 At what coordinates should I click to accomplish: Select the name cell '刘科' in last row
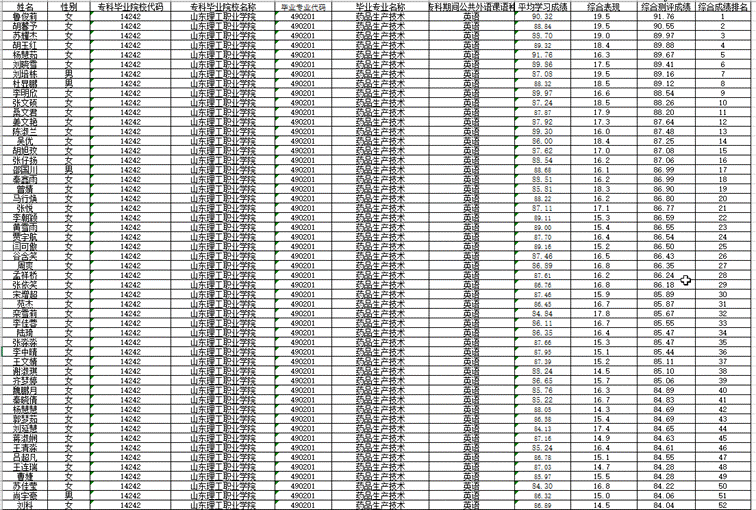[x=25, y=505]
